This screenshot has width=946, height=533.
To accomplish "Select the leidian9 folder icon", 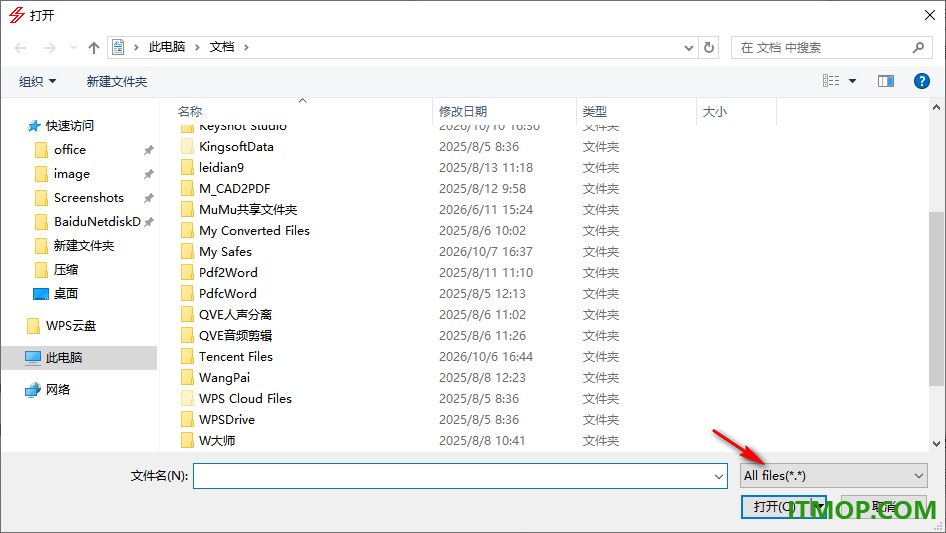I will coord(187,167).
